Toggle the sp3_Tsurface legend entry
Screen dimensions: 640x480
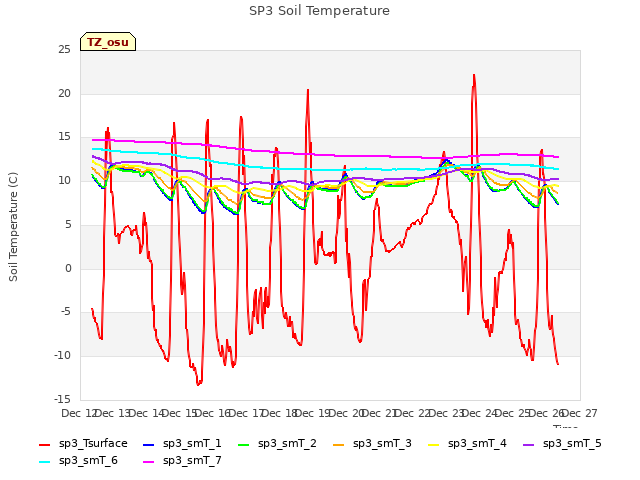coord(83,444)
